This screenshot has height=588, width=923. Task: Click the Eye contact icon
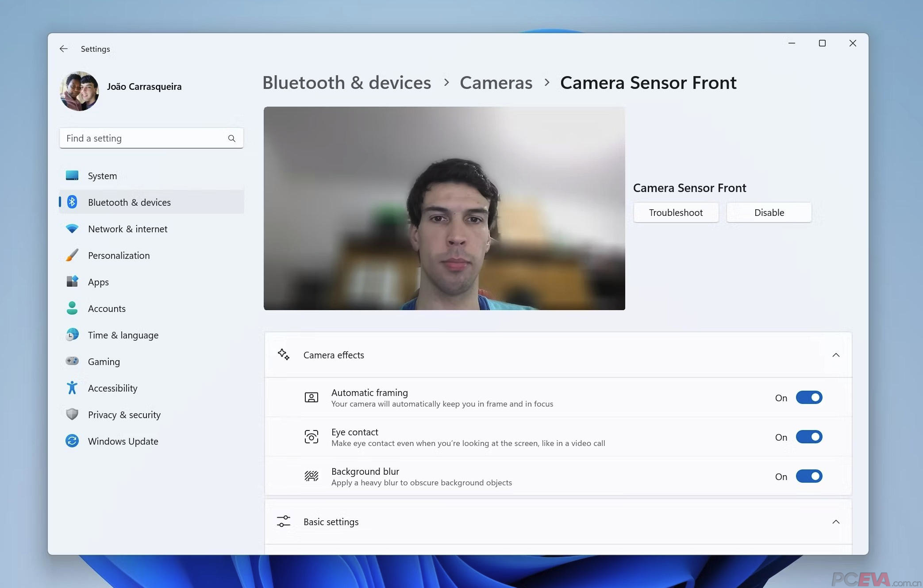(x=312, y=437)
